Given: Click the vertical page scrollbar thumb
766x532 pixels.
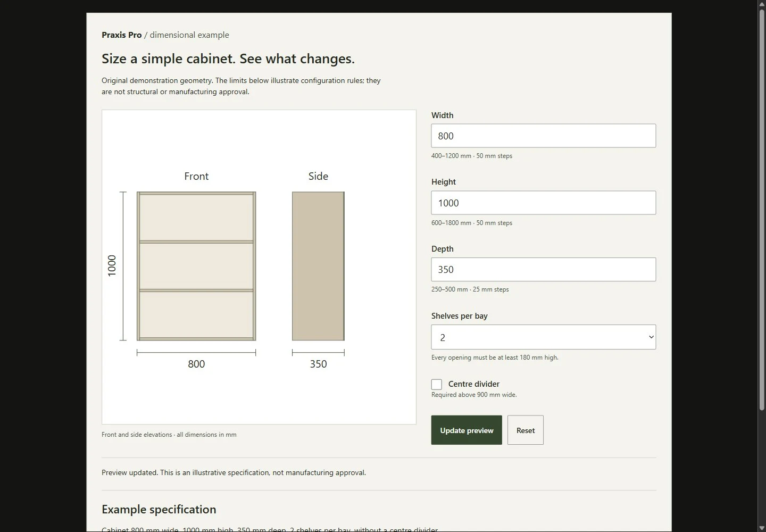Looking at the screenshot, I should coord(762,210).
